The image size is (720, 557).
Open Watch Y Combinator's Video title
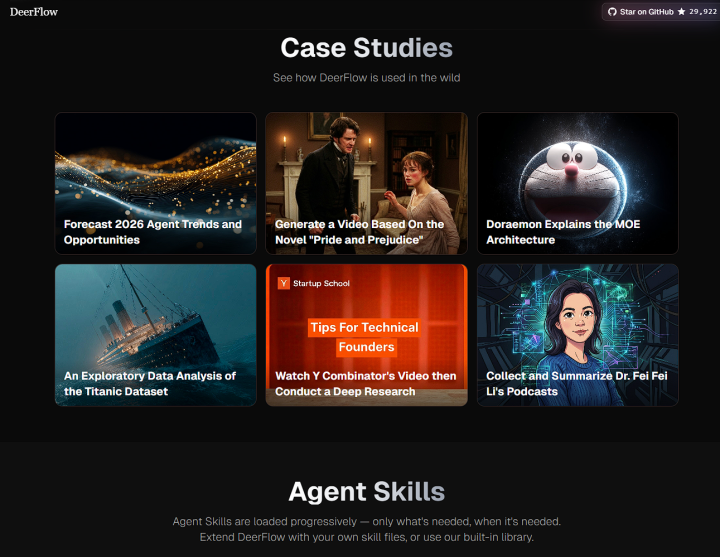click(x=366, y=383)
